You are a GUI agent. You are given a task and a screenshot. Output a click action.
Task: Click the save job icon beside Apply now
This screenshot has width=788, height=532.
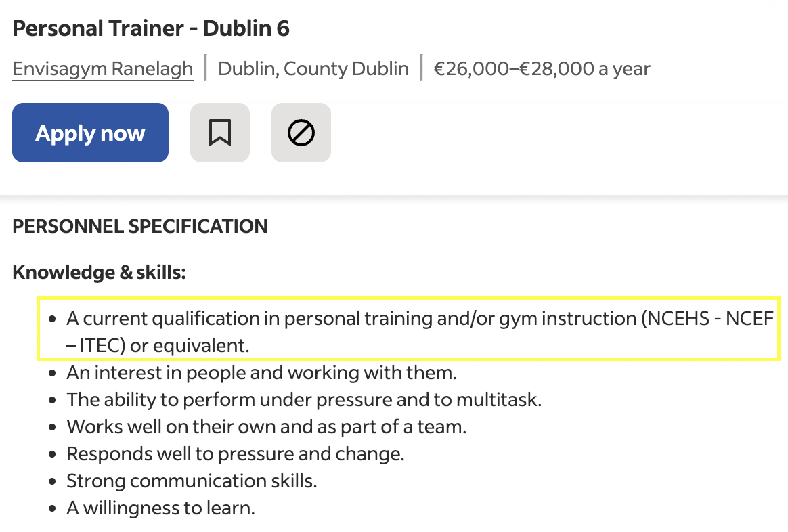click(x=220, y=132)
